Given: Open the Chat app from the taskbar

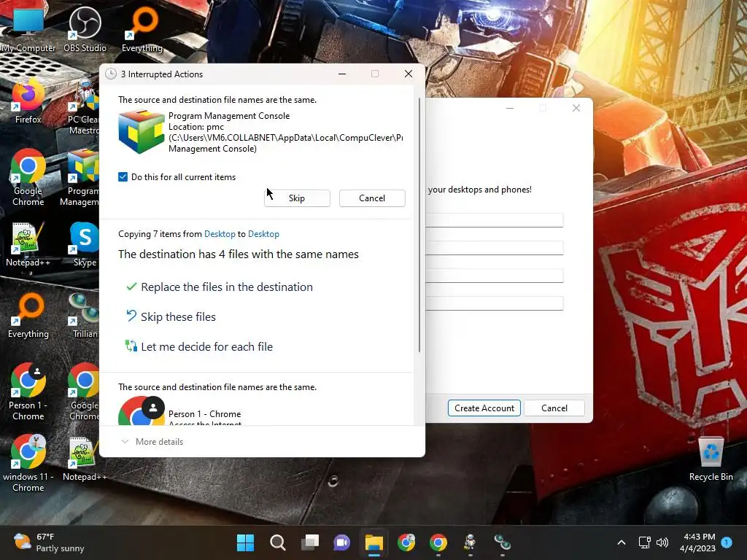Looking at the screenshot, I should [x=341, y=542].
